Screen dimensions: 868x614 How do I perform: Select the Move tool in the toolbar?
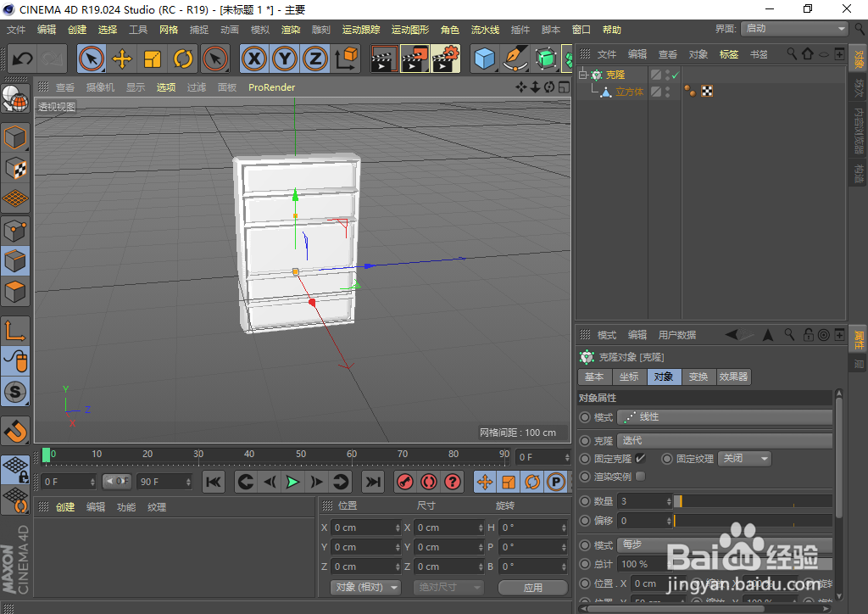click(122, 59)
